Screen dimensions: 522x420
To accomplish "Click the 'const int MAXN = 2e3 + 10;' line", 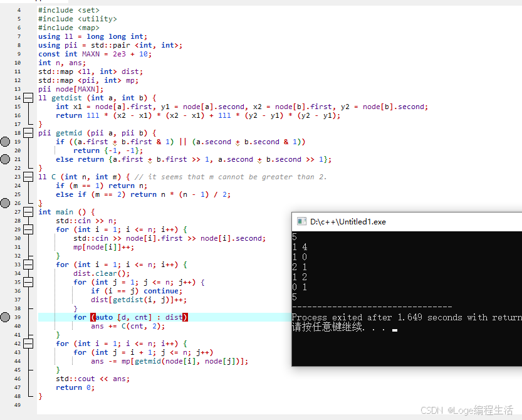I will (95, 54).
